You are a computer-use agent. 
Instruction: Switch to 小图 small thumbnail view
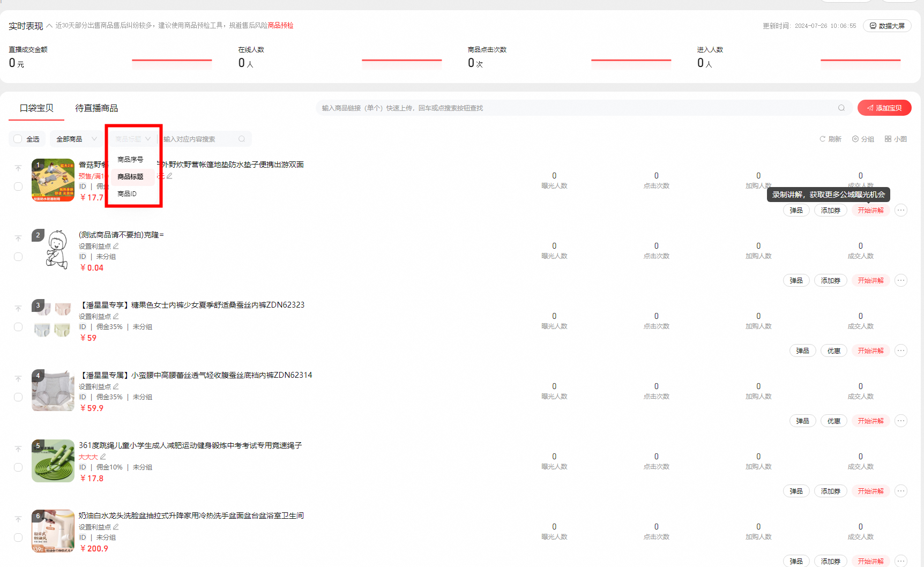tap(896, 139)
